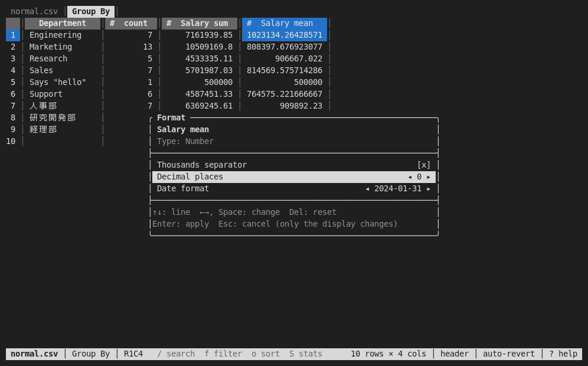Select salary mean cell 764575.221666667
Image resolution: width=588 pixels, height=366 pixels.
[x=285, y=94]
